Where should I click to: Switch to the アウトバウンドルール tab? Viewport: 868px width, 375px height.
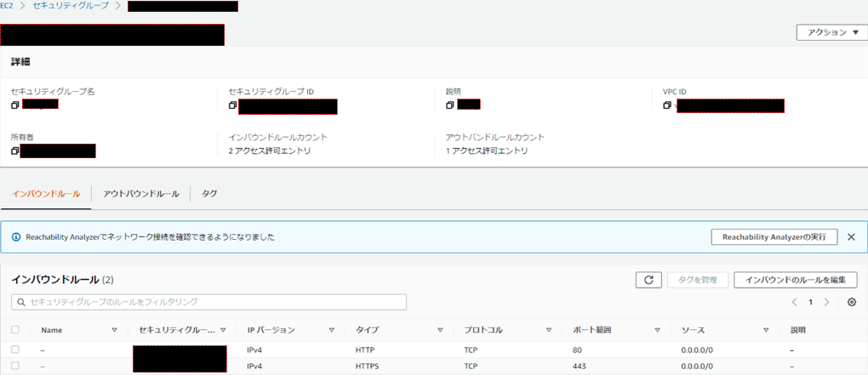coord(140,194)
